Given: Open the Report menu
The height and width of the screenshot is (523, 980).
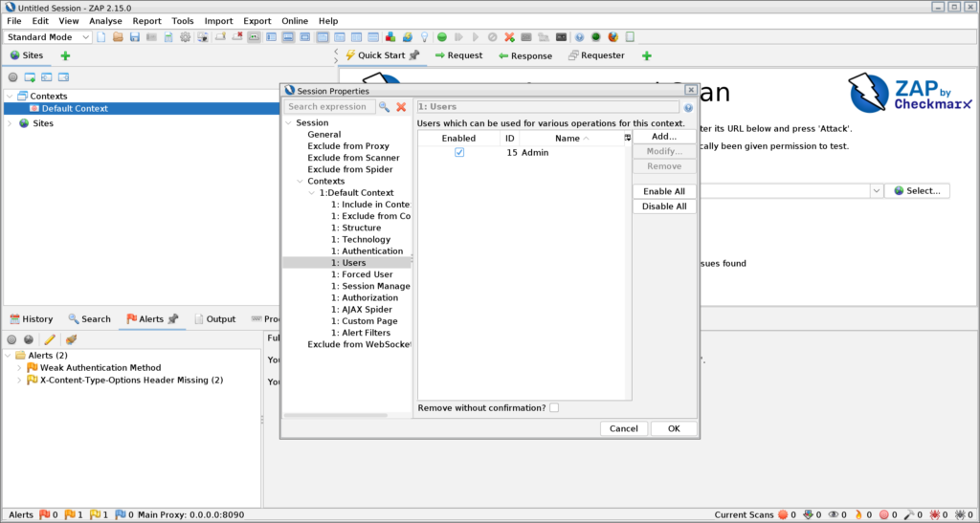Looking at the screenshot, I should point(146,21).
